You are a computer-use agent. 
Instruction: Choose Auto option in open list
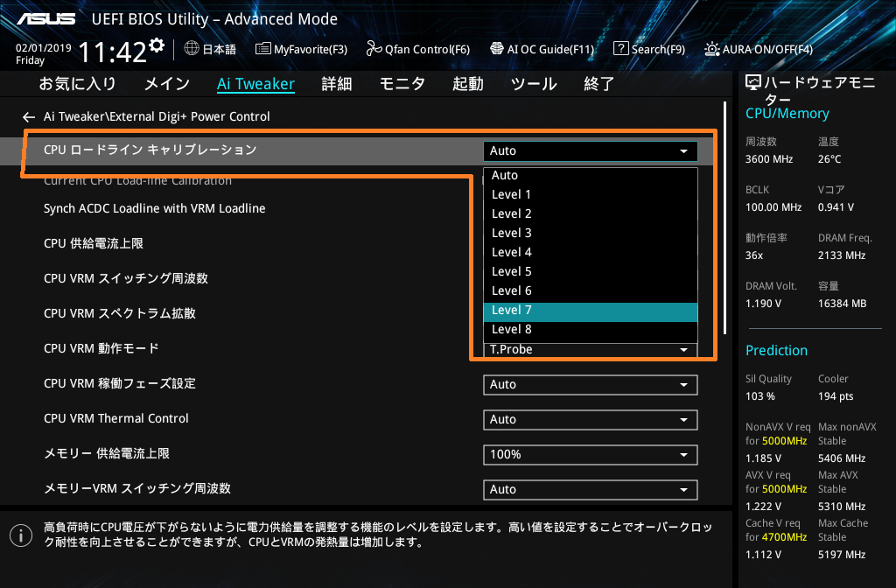pos(590,175)
